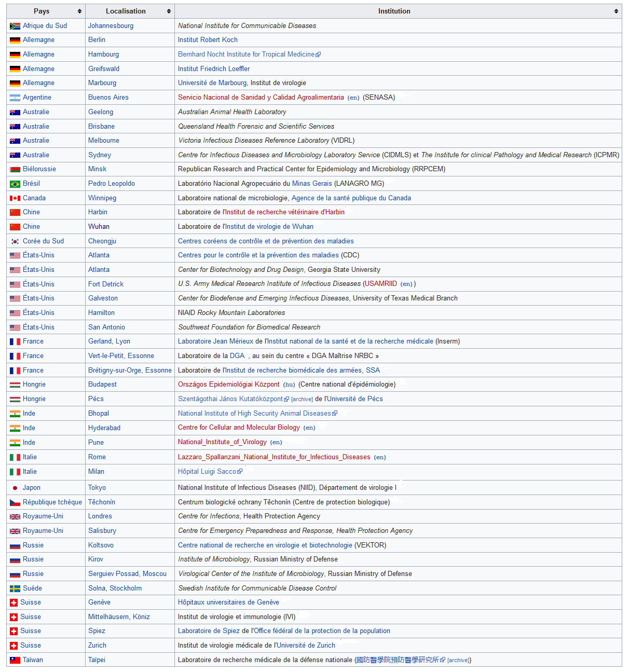Click the UK flag in the Londres row
Image resolution: width=629 pixels, height=672 pixels.
coord(15,516)
